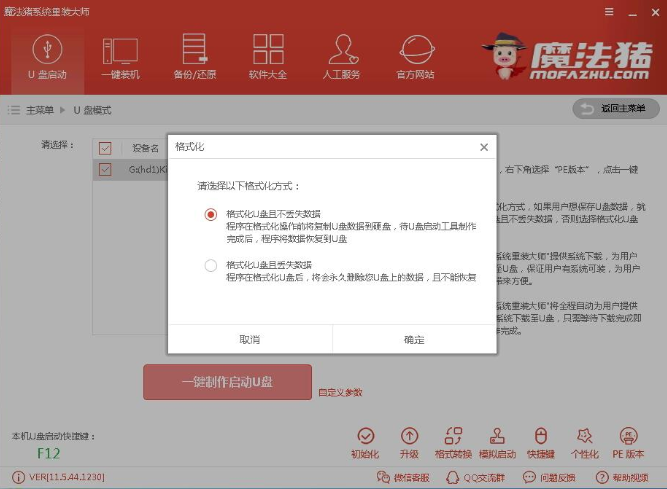Screen dimensions: 667x489
Task: Toggle the G:(hd1) device checkbox
Action: tap(105, 170)
